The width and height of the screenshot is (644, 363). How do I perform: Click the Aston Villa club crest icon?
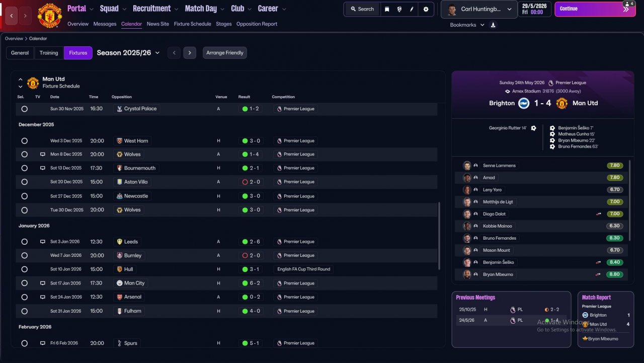tap(120, 182)
